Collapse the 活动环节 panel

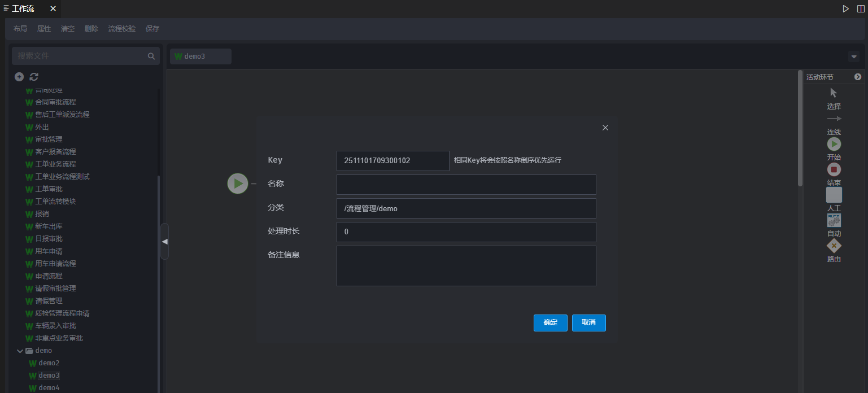[x=858, y=77]
